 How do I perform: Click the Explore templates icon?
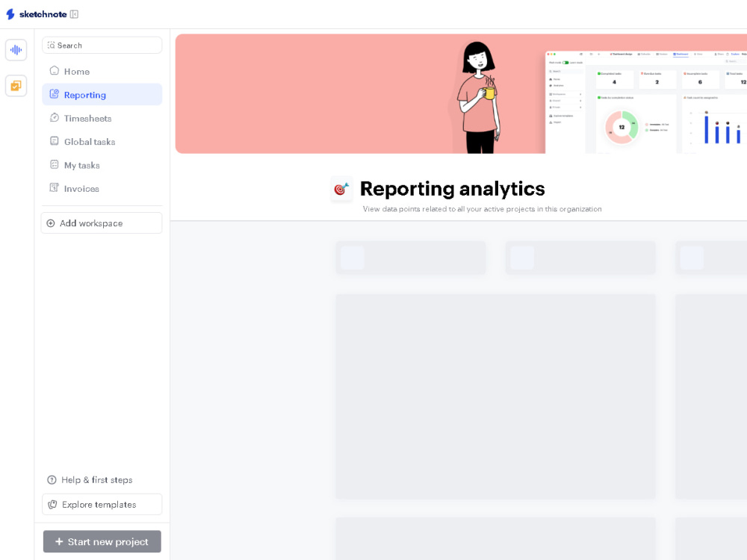[x=52, y=504]
